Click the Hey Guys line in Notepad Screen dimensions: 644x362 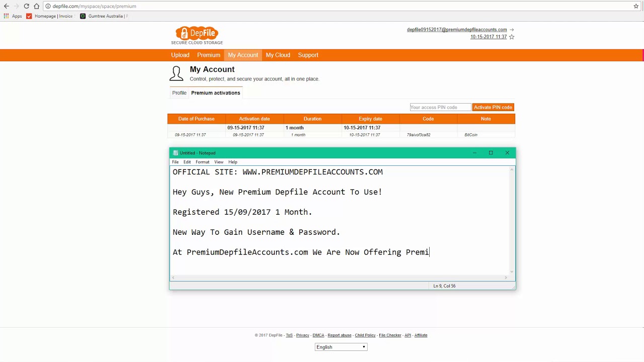277,192
